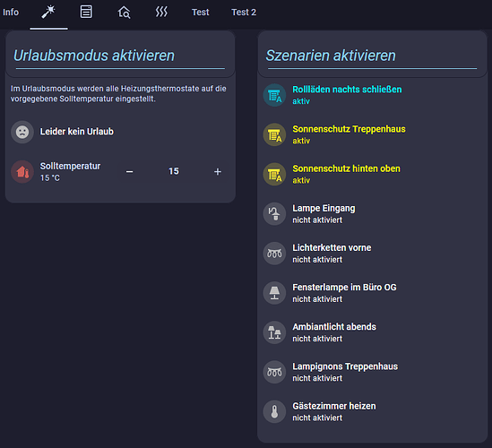The width and height of the screenshot is (492, 448).
Task: Toggle Fensterlampe im Büro OG lamp icon
Action: pyautogui.click(x=274, y=293)
